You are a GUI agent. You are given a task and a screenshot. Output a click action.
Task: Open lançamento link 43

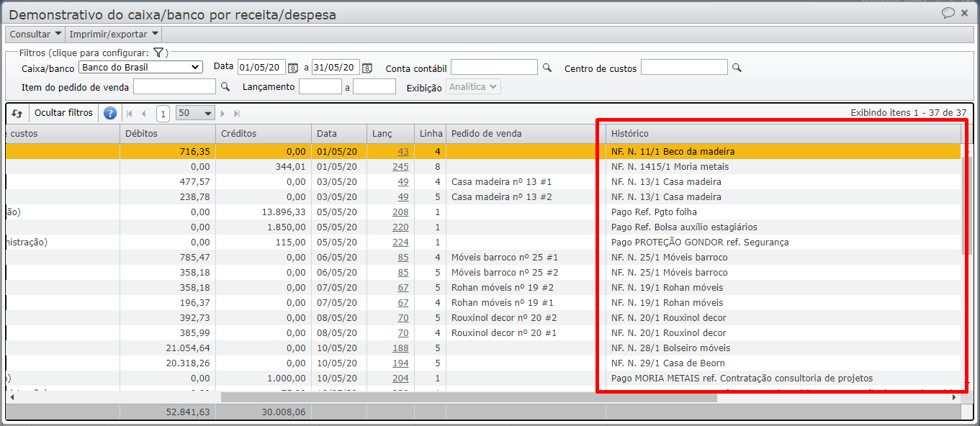tap(403, 152)
